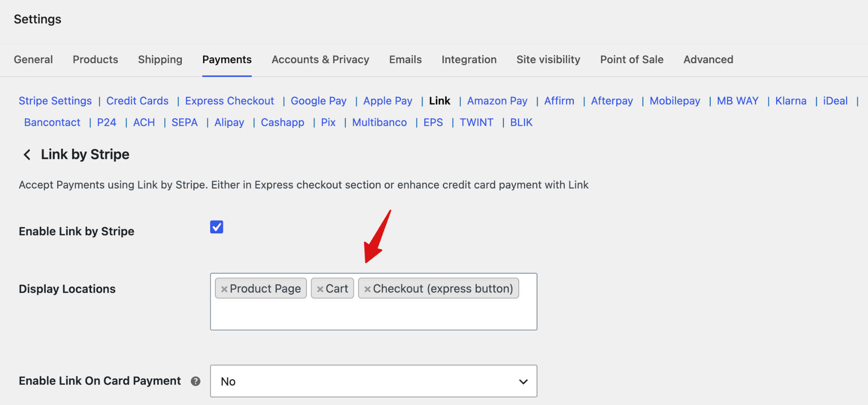The height and width of the screenshot is (405, 868).
Task: Open Klarna payment settings
Action: point(791,101)
